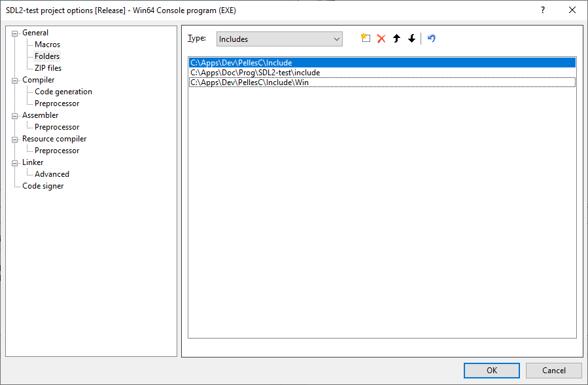Viewport: 588px width, 385px height.
Task: Delete the selected folder with red X
Action: 381,38
